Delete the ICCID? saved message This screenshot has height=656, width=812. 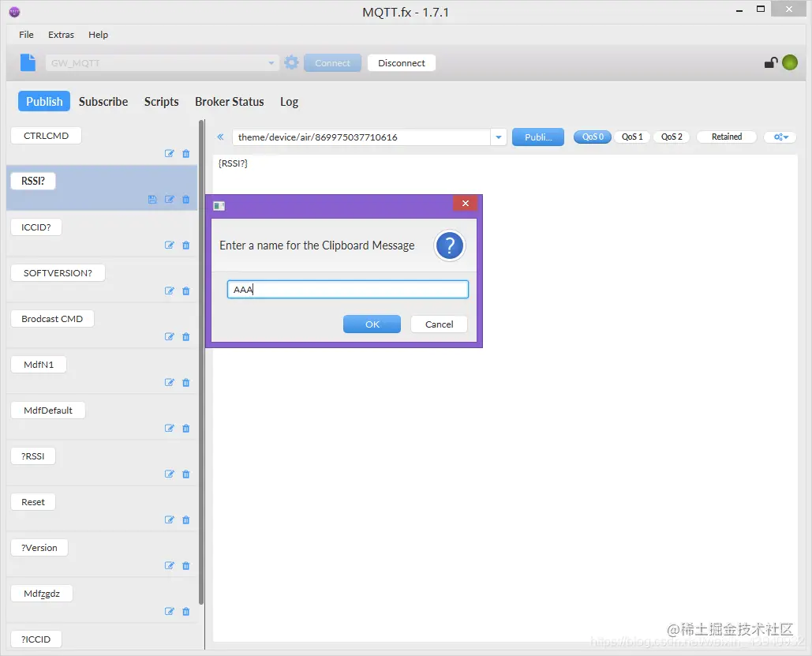(186, 245)
